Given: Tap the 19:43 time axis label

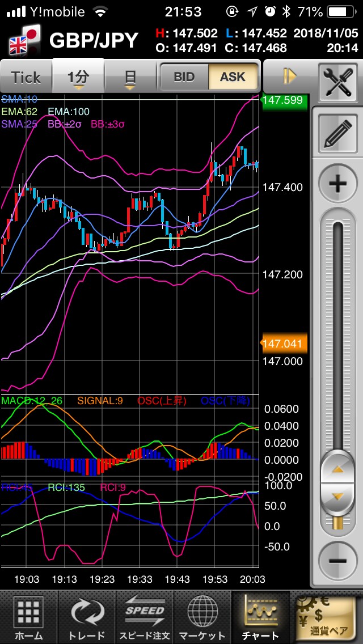Looking at the screenshot, I should (x=177, y=579).
